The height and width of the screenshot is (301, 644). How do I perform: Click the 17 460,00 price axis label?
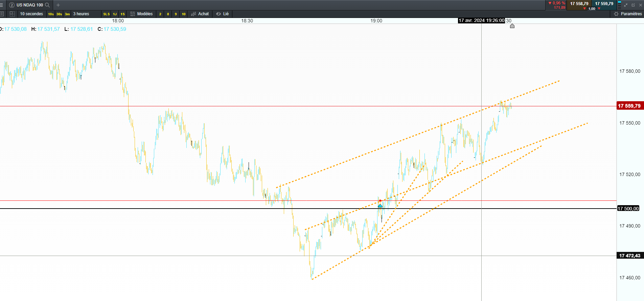pos(630,278)
